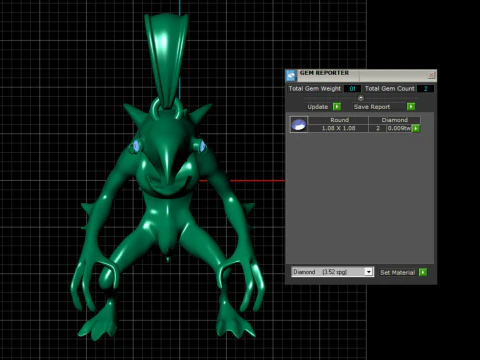This screenshot has width=480, height=360.
Task: Click the 0.009tw weight cell
Action: (x=399, y=128)
